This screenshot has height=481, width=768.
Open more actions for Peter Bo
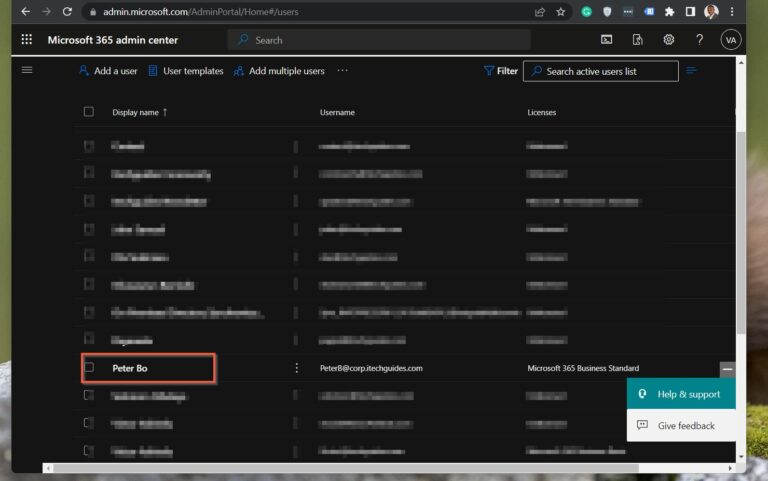click(296, 368)
